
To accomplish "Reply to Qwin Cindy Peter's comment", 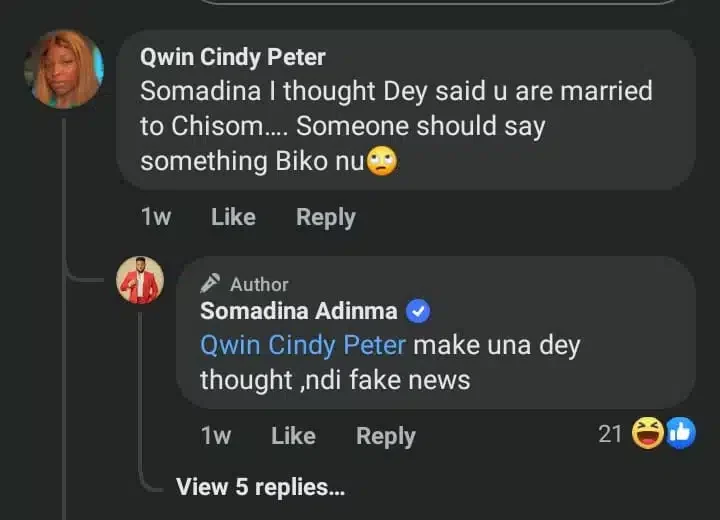I will (x=325, y=217).
